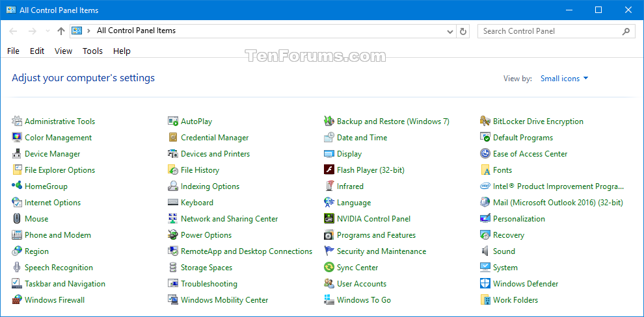The width and height of the screenshot is (644, 317).
Task: Click the BitLocker Drive Encryption icon
Action: (485, 121)
